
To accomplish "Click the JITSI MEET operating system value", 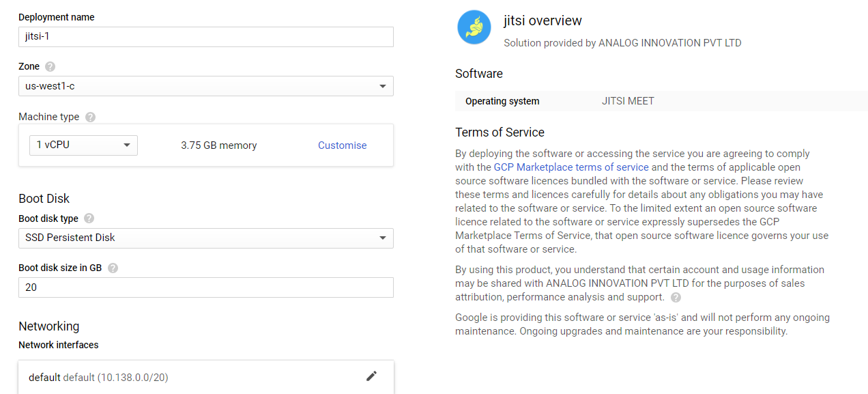I will (x=628, y=101).
